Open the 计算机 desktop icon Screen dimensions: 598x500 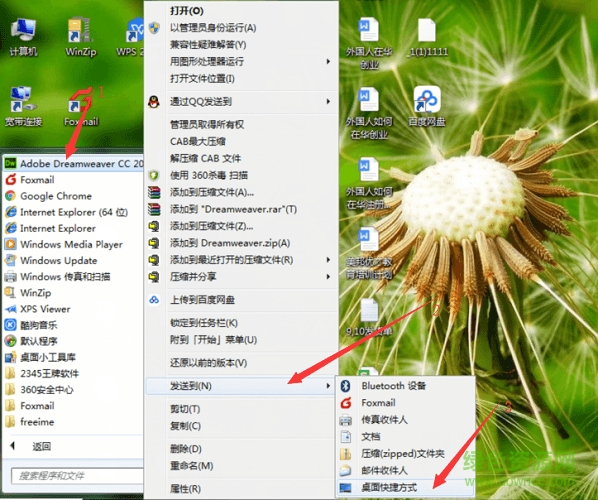click(24, 36)
